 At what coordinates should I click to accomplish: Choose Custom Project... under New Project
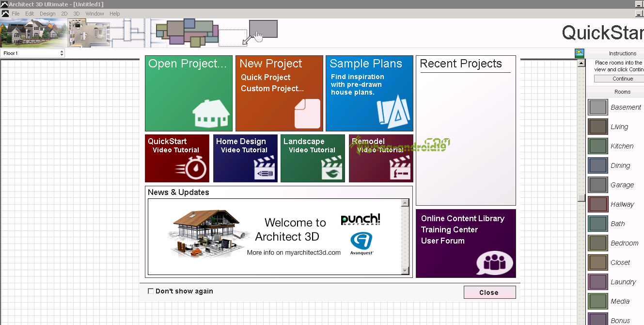(272, 88)
